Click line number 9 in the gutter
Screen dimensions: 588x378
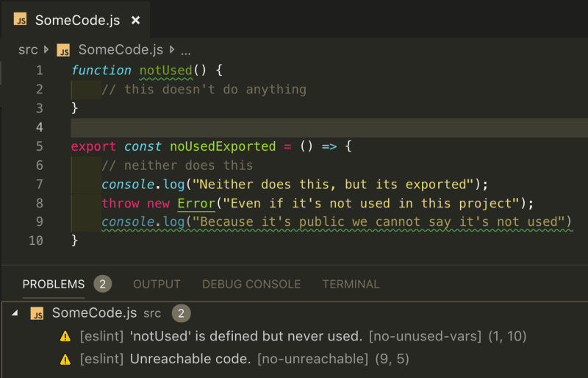coord(40,222)
